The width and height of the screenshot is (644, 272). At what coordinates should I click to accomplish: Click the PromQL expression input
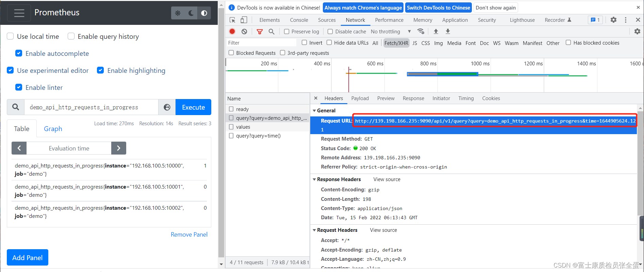[91, 107]
